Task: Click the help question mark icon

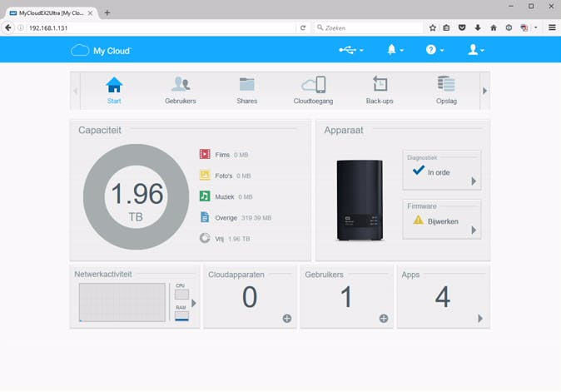Action: pyautogui.click(x=431, y=50)
